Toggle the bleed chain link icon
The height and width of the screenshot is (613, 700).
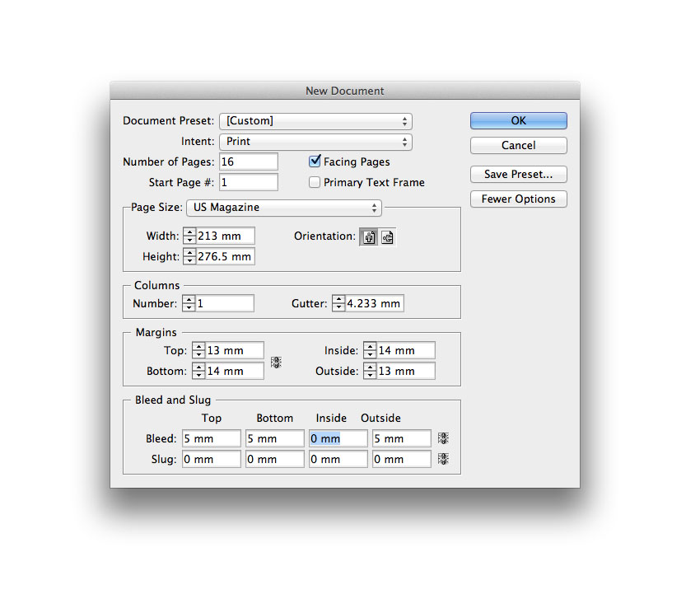pos(443,439)
